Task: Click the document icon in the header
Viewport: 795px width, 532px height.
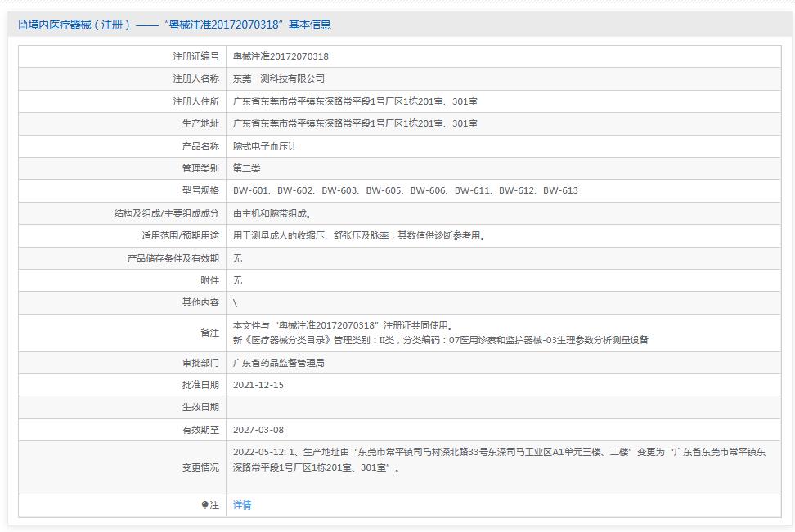Action: pyautogui.click(x=23, y=25)
